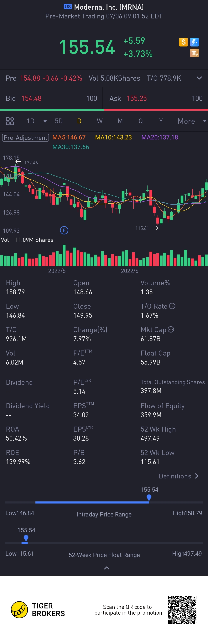
Task: Expand the pre-market quote details chevron
Action: click(x=199, y=78)
